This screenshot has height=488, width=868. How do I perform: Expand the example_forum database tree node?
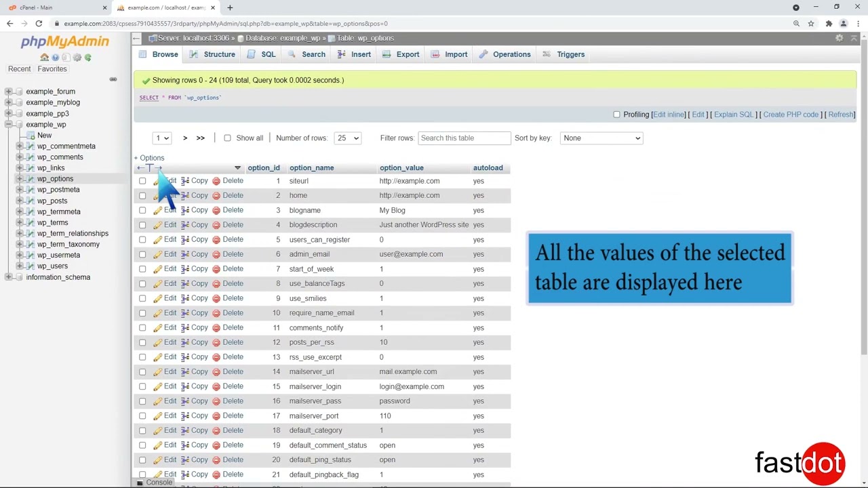pyautogui.click(x=9, y=91)
